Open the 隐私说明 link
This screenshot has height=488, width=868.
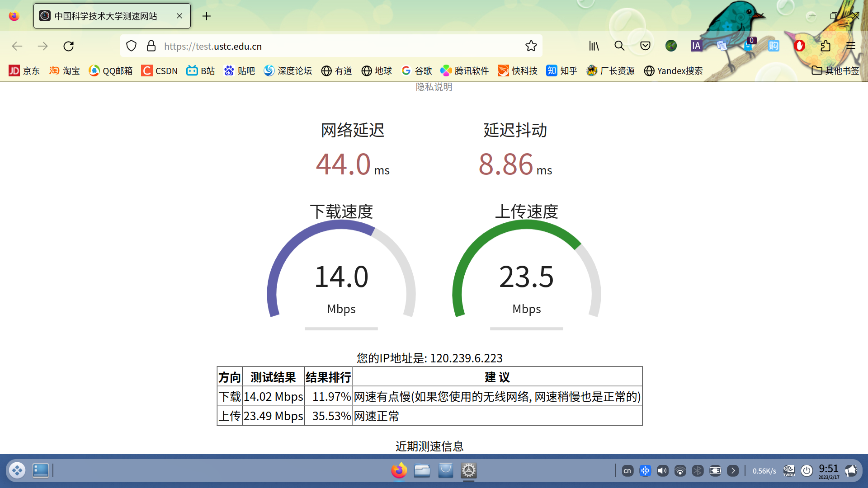tap(434, 87)
